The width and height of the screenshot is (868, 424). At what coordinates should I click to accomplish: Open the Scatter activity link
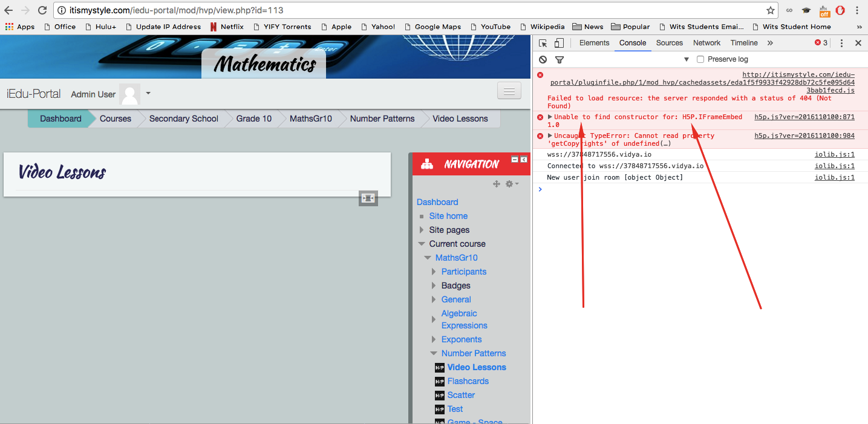click(x=461, y=395)
